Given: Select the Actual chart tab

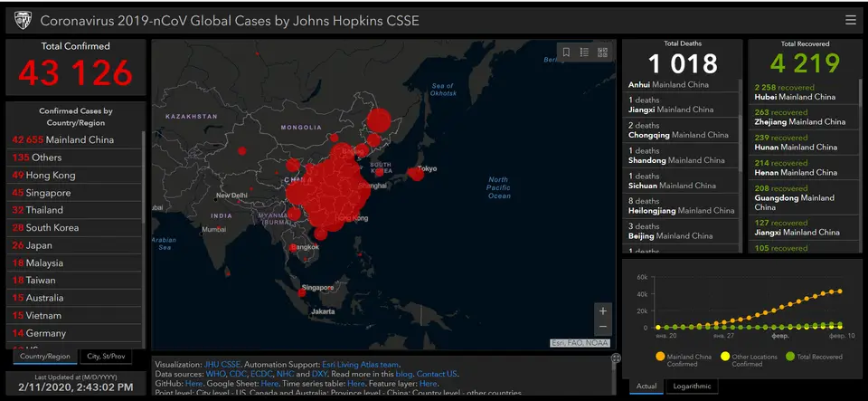Looking at the screenshot, I should coord(646,386).
